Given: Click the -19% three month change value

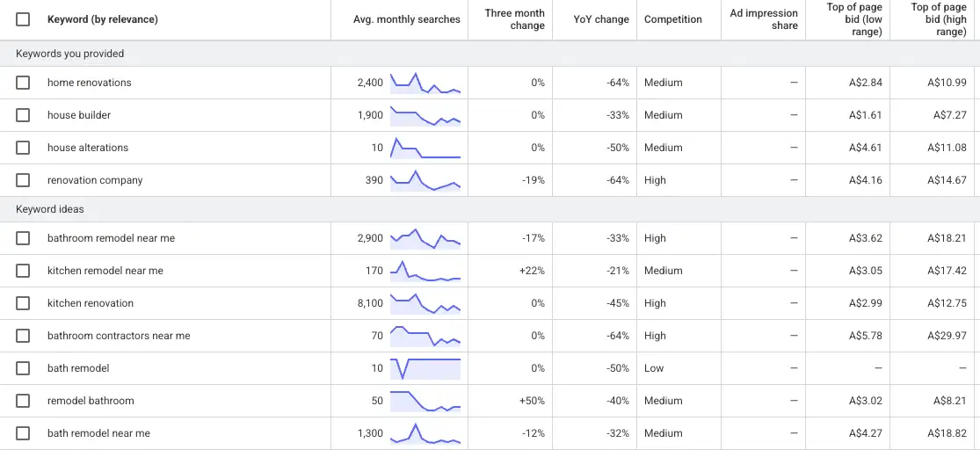Looking at the screenshot, I should tap(534, 180).
